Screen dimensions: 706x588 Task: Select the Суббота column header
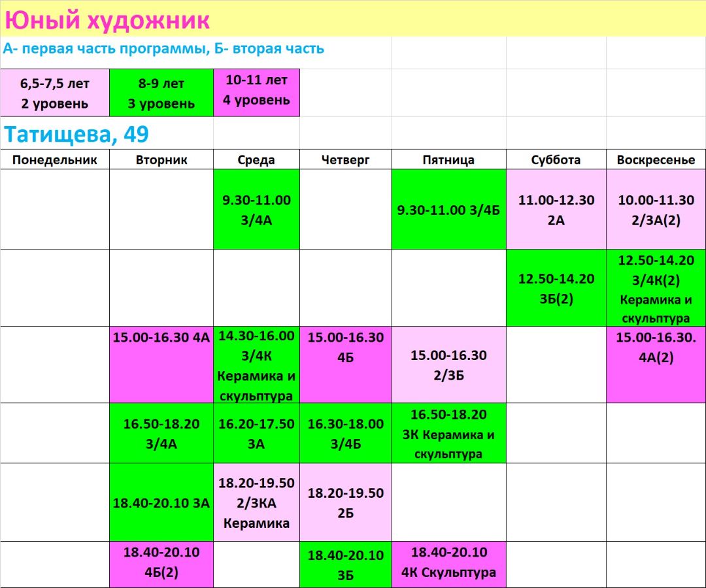pyautogui.click(x=556, y=160)
